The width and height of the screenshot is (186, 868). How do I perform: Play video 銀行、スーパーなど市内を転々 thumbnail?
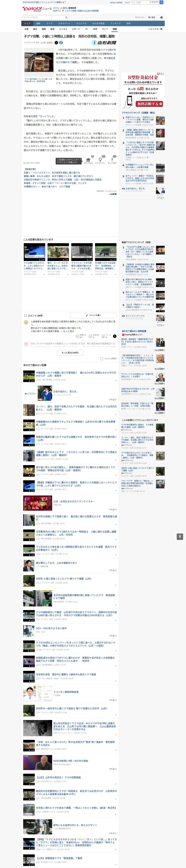pos(58,252)
